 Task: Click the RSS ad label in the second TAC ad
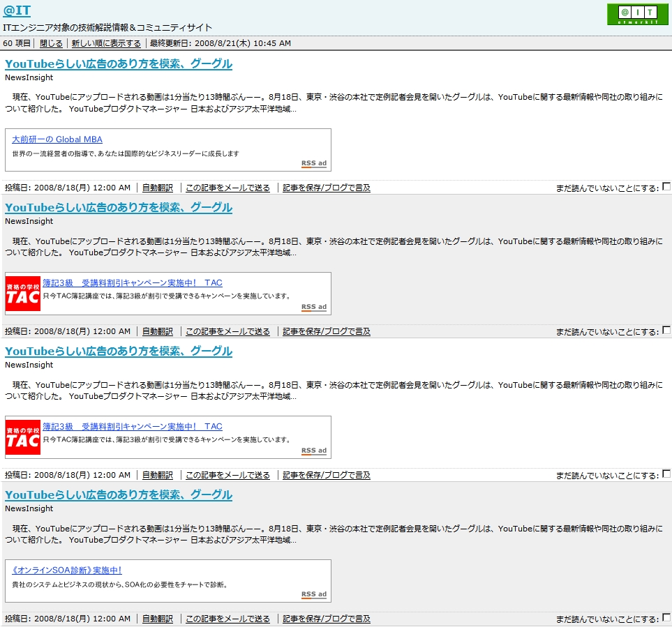(314, 451)
